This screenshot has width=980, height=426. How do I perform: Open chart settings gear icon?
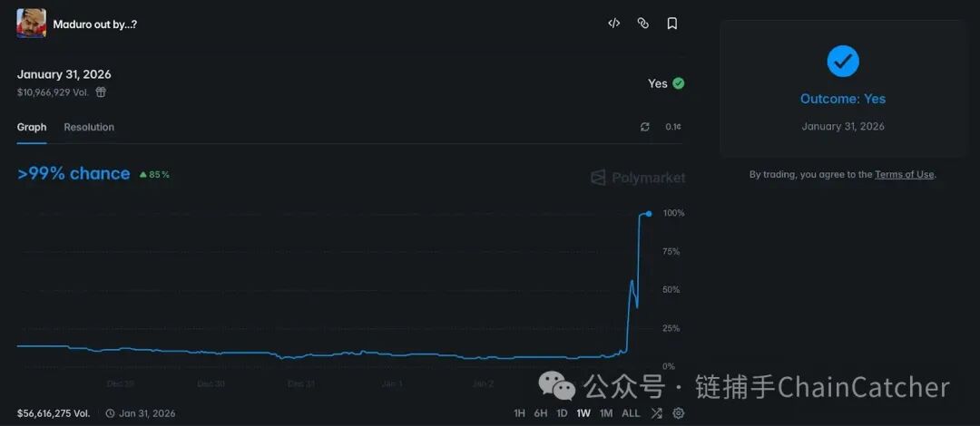678,413
